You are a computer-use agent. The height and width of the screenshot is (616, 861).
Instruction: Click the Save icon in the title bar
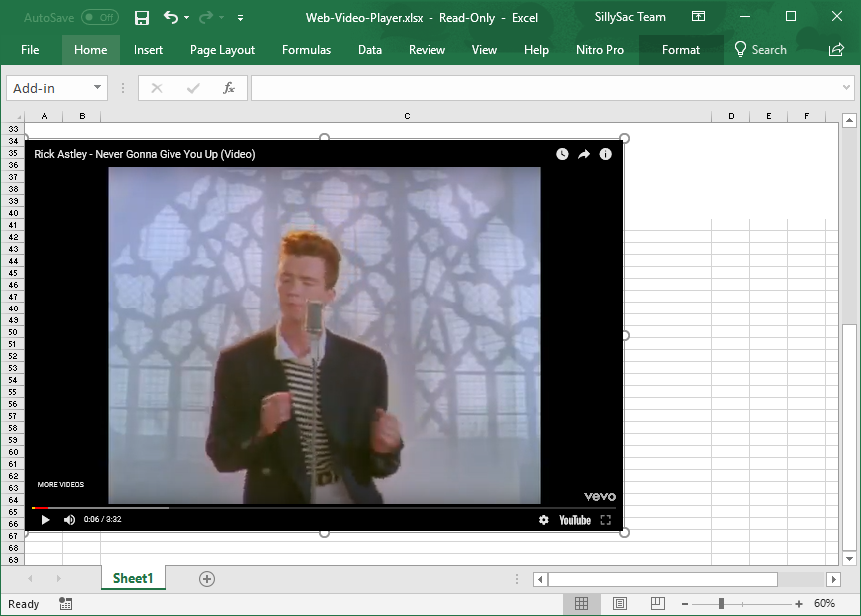tap(142, 18)
